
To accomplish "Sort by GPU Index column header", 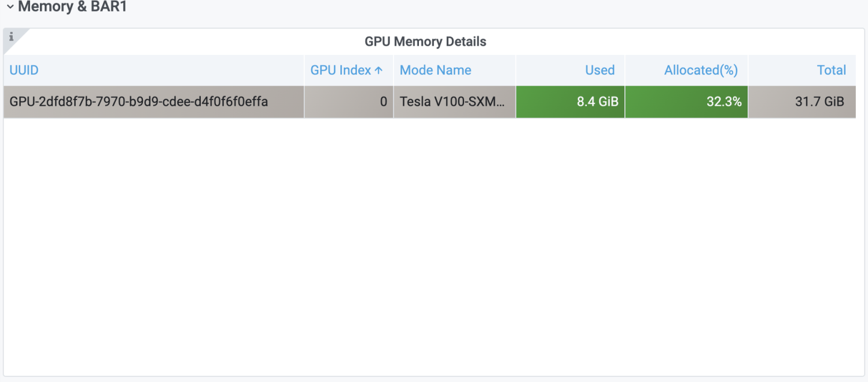I will click(340, 70).
